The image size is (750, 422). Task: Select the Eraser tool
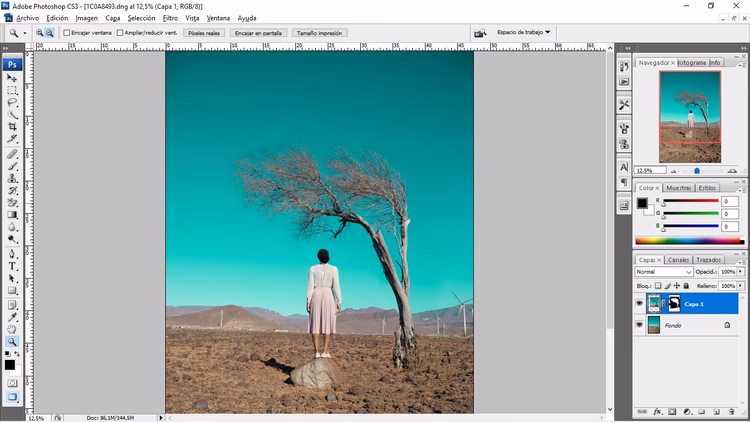click(12, 203)
